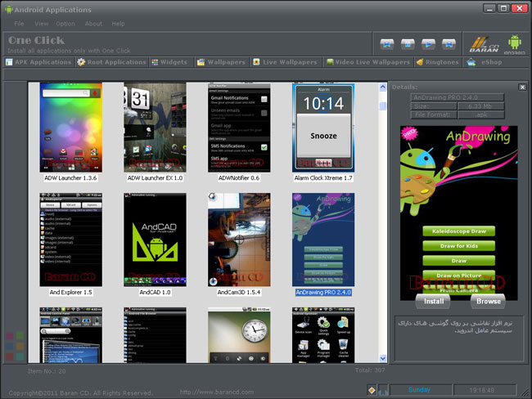Open the www.barancd.com website link

pyautogui.click(x=217, y=392)
